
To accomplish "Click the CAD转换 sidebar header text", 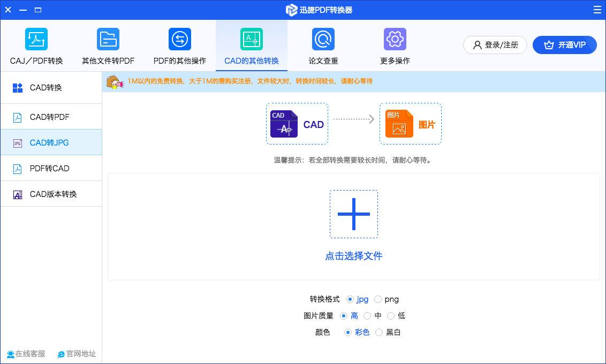I will [46, 88].
